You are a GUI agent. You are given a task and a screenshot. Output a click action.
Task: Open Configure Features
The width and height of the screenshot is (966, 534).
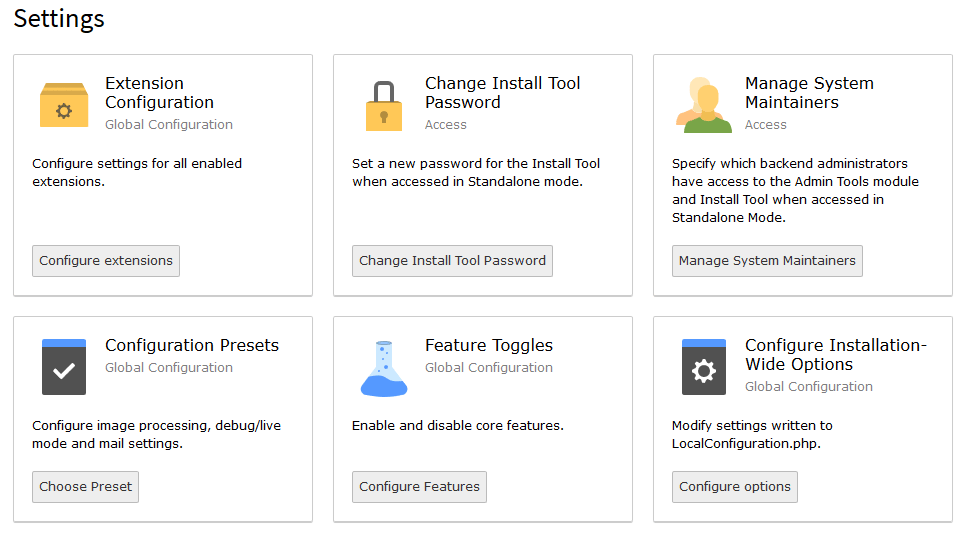pos(420,487)
